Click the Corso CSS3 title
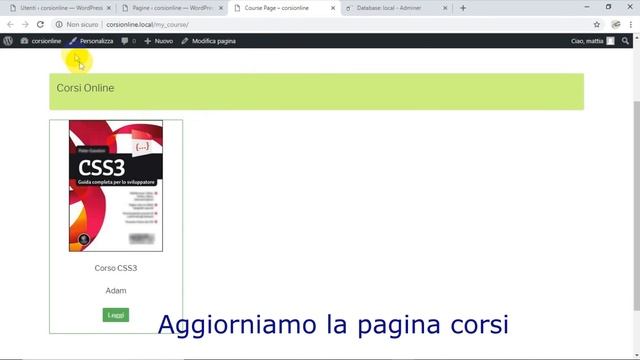The height and width of the screenshot is (360, 640). (116, 268)
